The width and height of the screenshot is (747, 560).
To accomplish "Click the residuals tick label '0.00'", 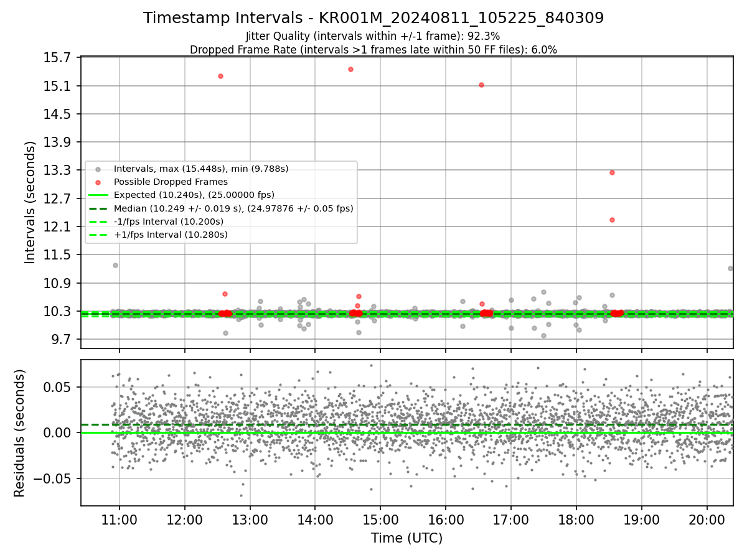I will [x=59, y=433].
